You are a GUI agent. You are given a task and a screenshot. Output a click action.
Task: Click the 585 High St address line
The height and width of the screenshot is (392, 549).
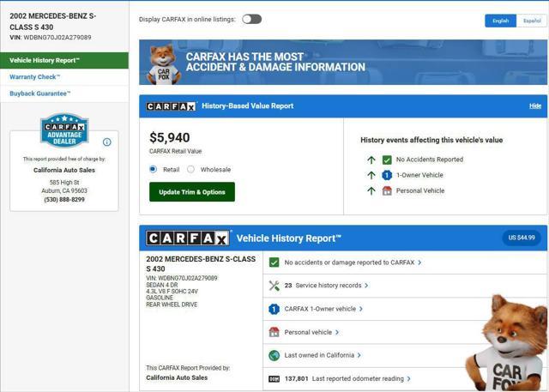pyautogui.click(x=64, y=183)
